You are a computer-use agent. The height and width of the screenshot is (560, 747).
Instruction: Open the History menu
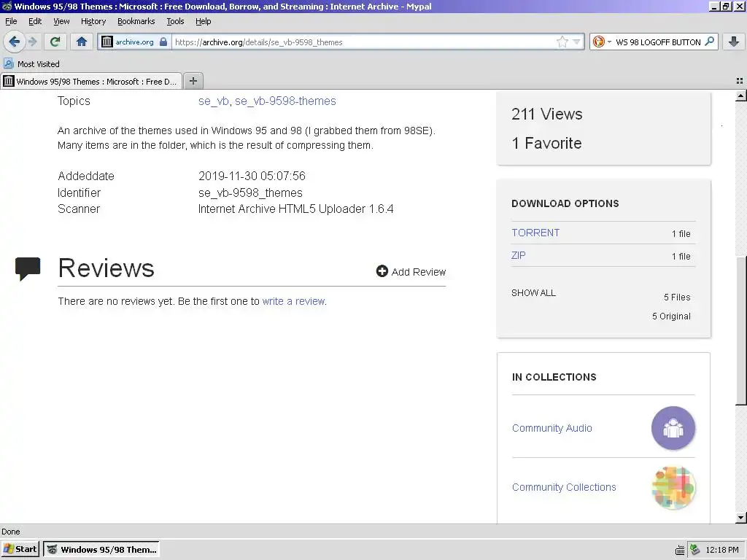click(x=93, y=21)
